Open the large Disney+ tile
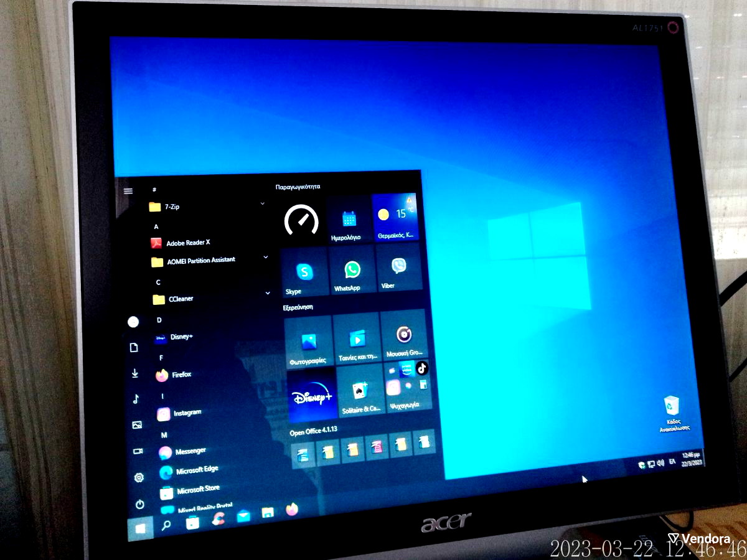 click(313, 394)
